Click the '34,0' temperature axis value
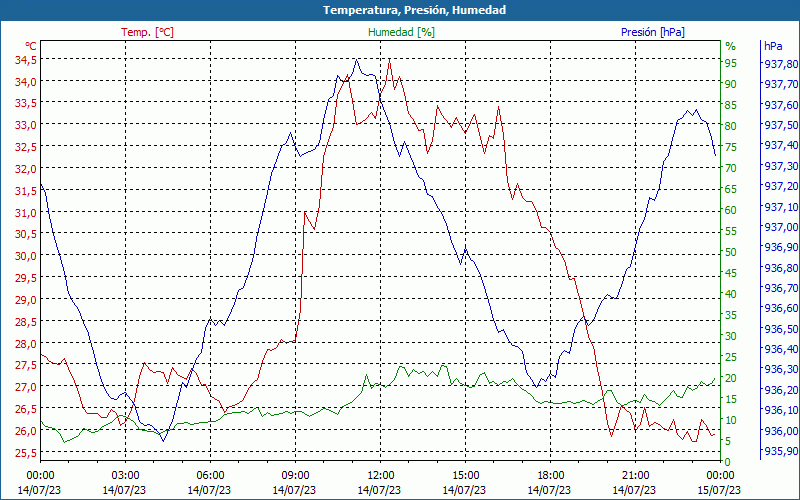 (x=26, y=82)
